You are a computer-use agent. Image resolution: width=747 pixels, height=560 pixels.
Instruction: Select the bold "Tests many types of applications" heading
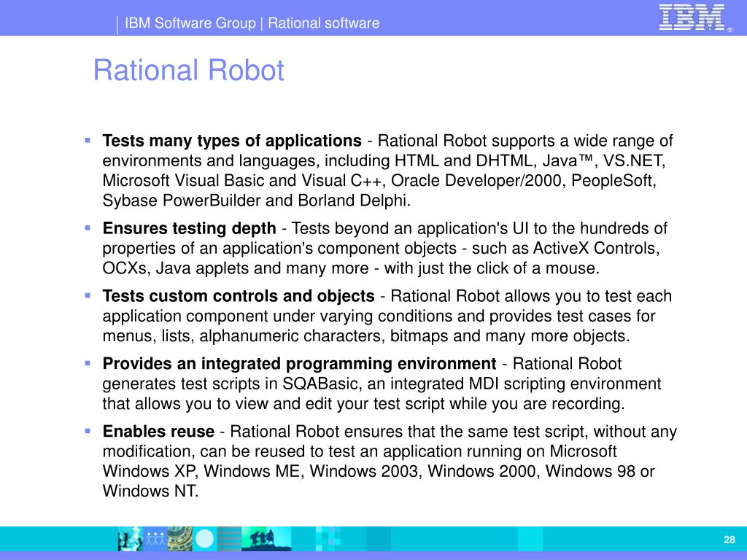tap(232, 141)
